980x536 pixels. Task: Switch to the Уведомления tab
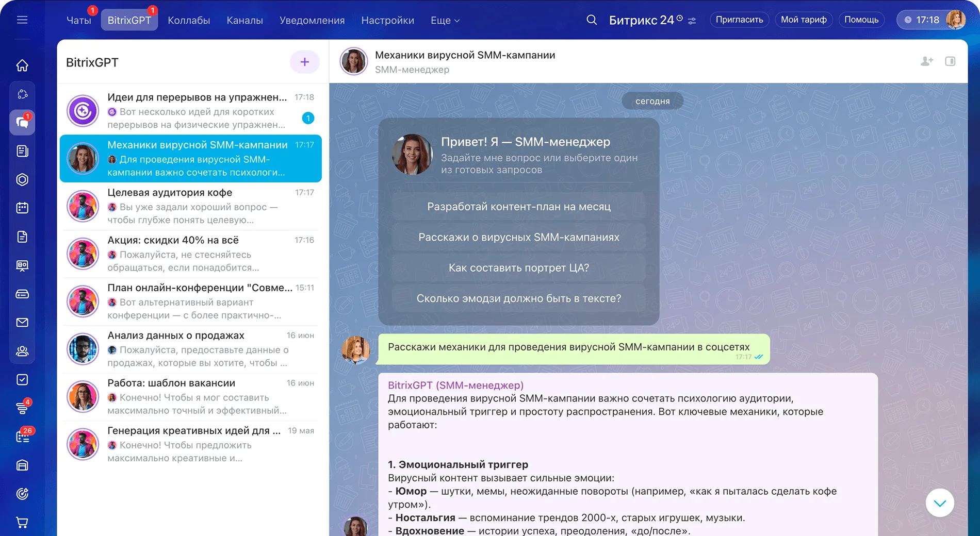pos(312,20)
